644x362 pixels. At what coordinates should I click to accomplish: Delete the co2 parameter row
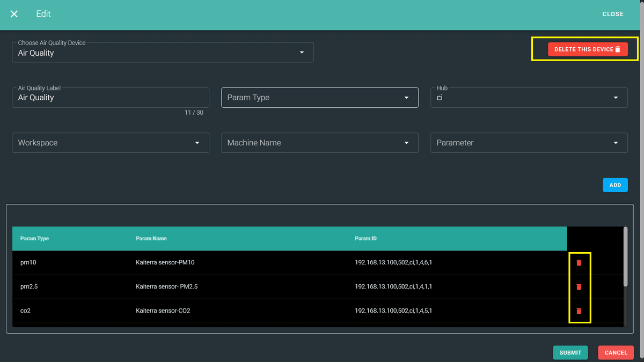579,311
